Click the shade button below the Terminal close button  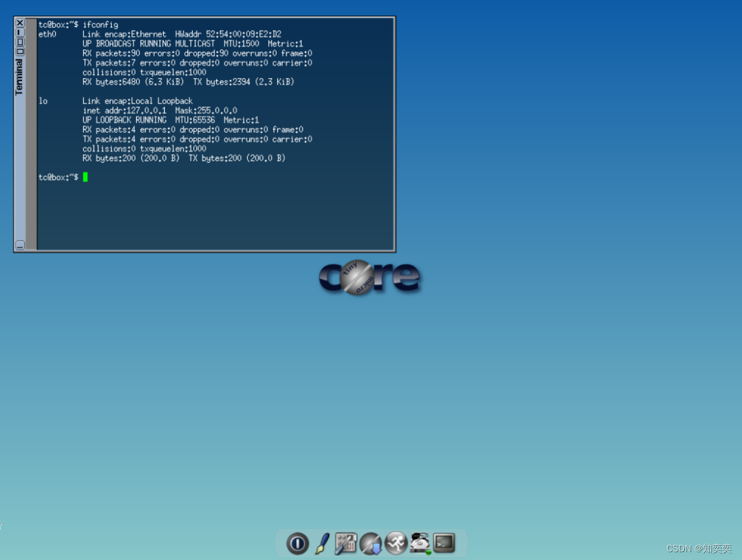[x=20, y=33]
